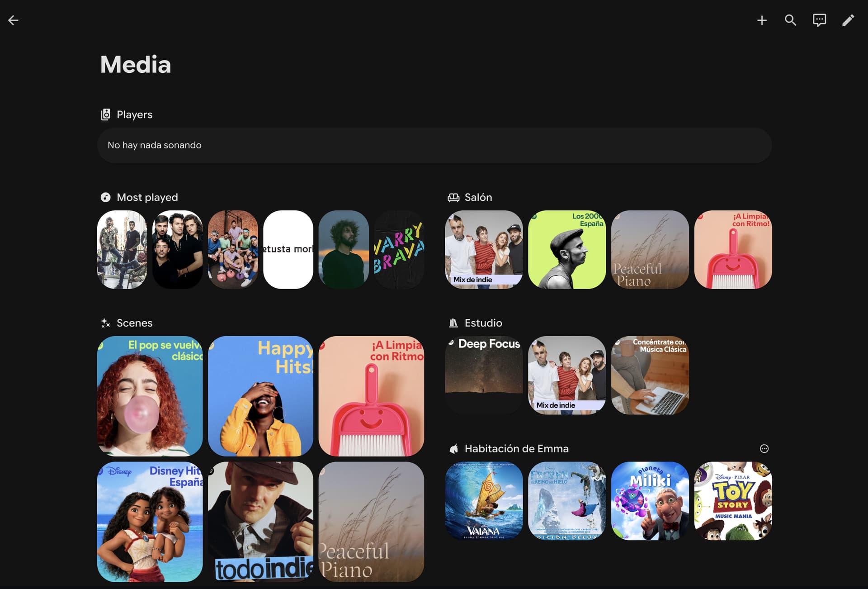Open search with the magnifier icon

coord(790,20)
